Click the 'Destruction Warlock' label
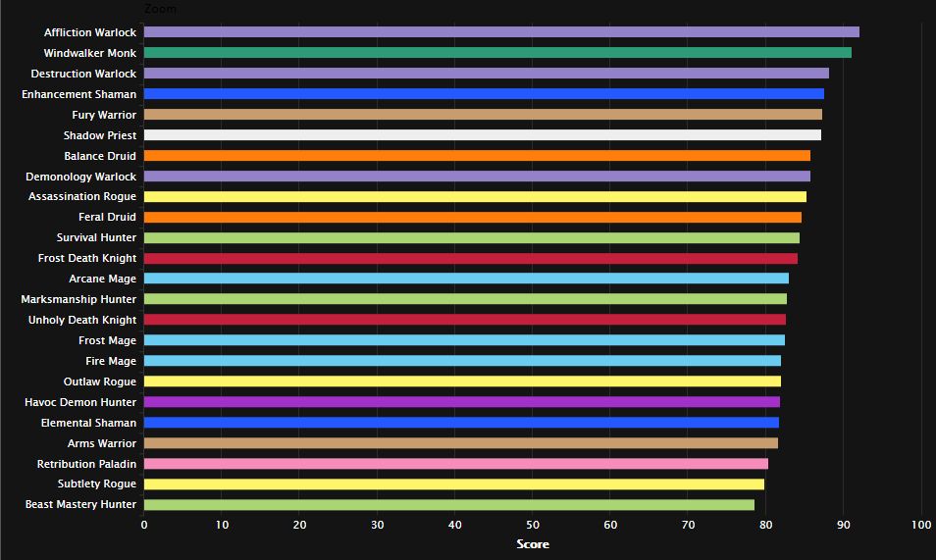This screenshot has height=560, width=936. [x=83, y=74]
